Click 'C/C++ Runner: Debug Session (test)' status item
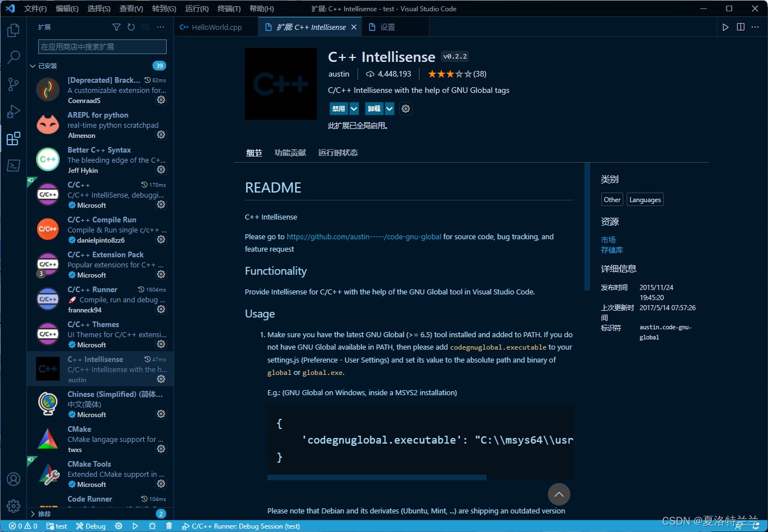Viewport: 768px width, 532px height. pos(241,526)
